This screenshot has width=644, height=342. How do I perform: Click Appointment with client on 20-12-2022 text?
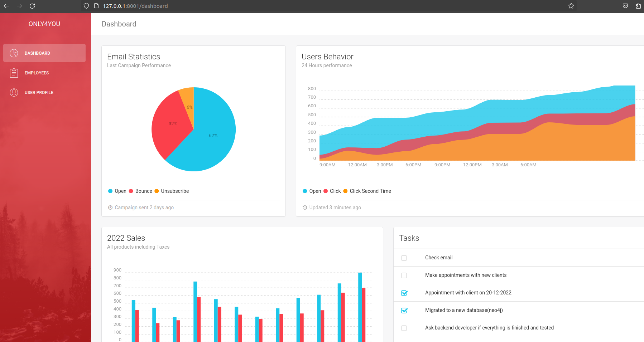coord(468,293)
